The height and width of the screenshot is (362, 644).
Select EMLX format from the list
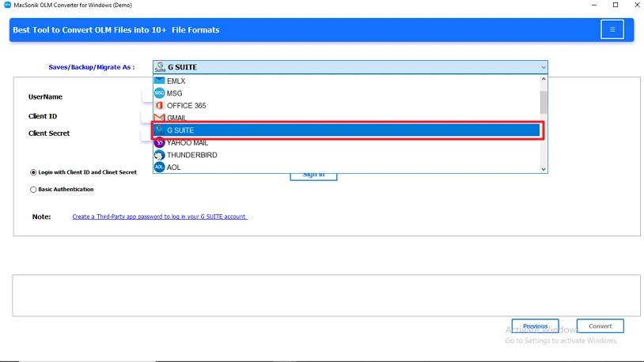pos(347,81)
